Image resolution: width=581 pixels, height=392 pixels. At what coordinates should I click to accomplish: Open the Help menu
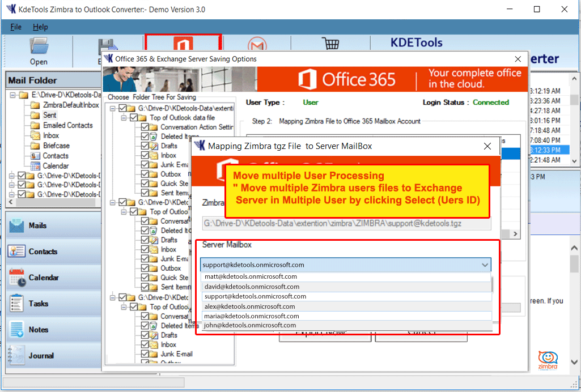[x=40, y=27]
